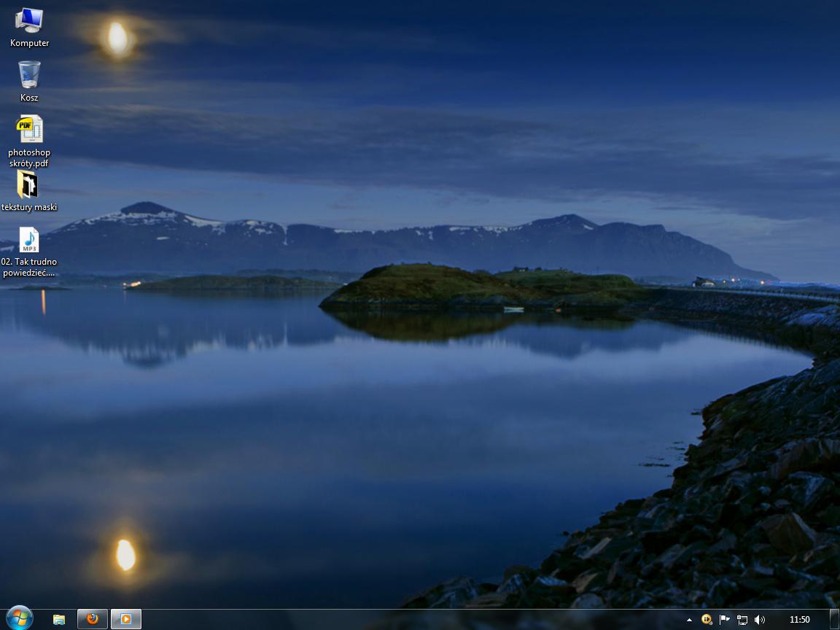The image size is (840, 630).
Task: Open the network status tray icon
Action: point(742,620)
